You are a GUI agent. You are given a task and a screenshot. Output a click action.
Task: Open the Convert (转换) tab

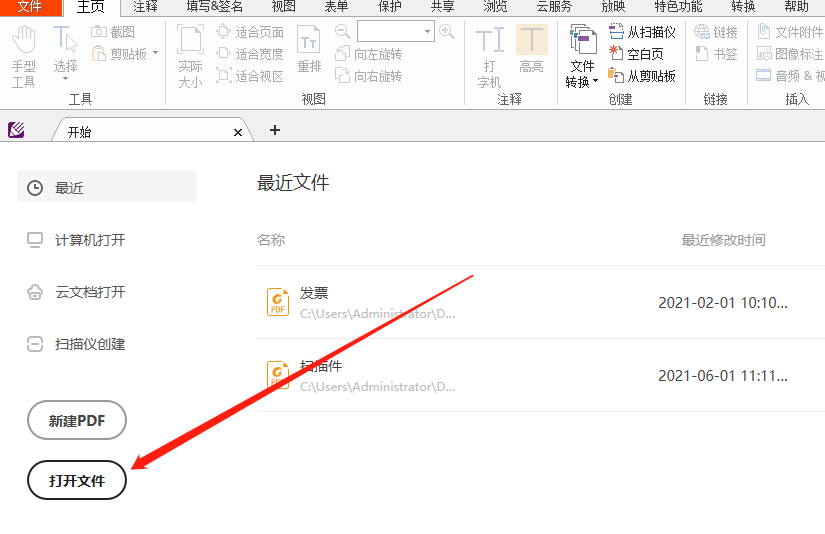point(743,7)
